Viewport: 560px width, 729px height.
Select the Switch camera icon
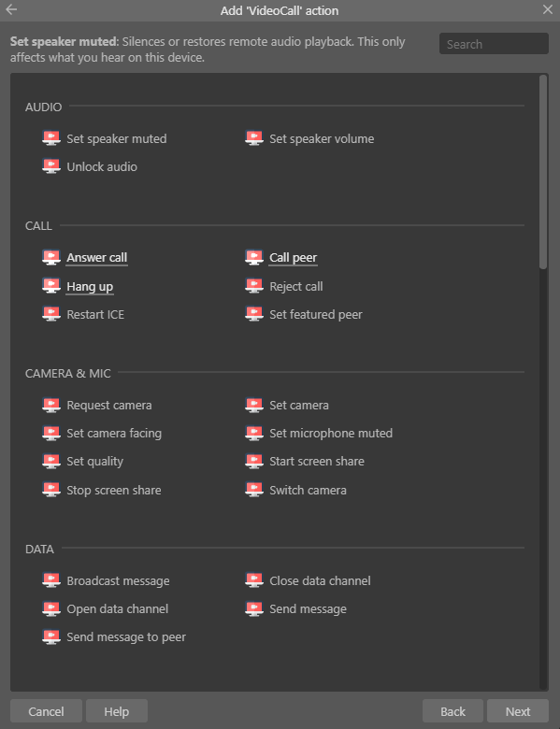tap(254, 490)
